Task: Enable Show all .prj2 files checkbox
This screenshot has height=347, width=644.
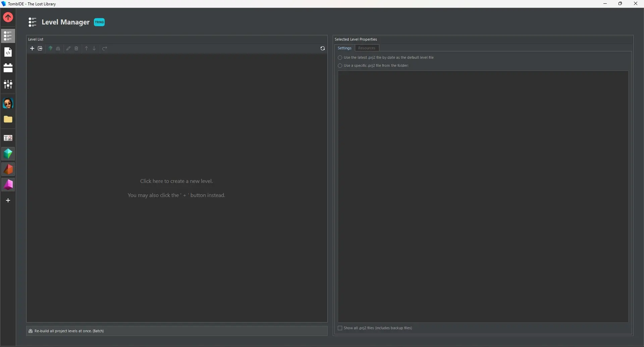Action: (x=340, y=328)
